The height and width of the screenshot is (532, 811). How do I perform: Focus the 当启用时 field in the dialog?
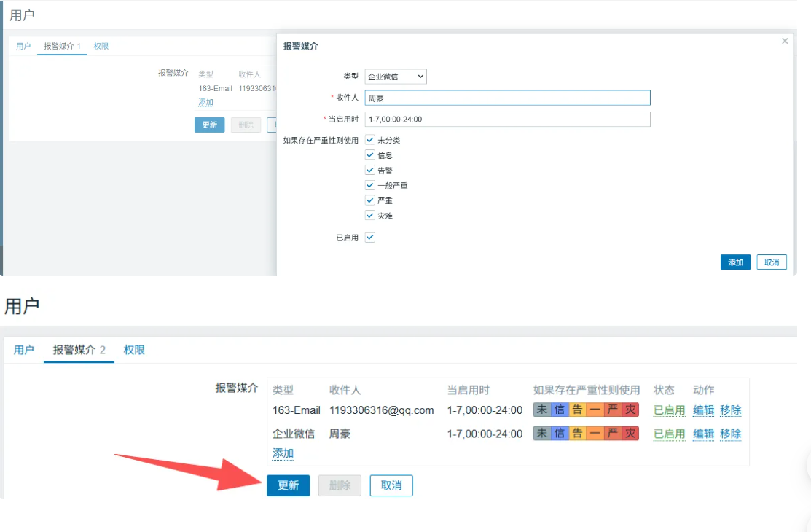(507, 120)
